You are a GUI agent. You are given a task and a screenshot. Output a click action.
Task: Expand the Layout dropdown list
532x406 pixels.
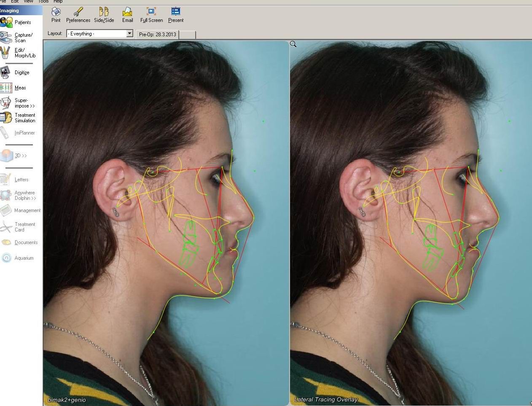130,34
